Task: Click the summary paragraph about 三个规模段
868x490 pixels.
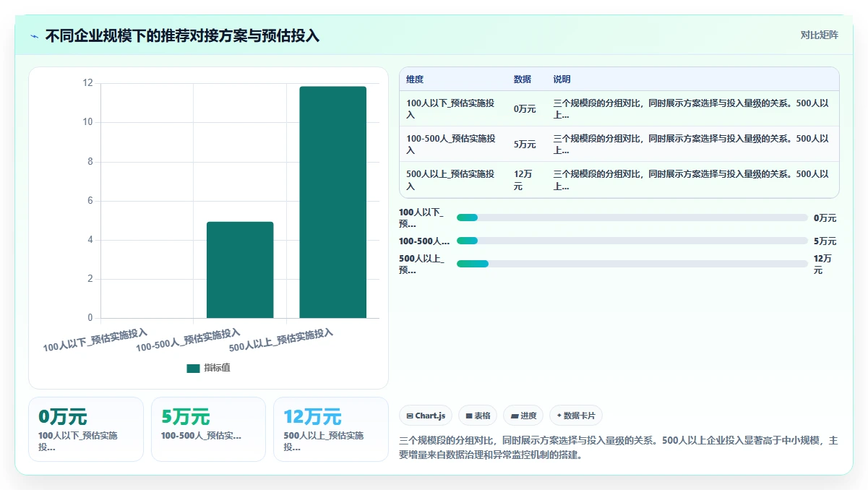Action: click(x=619, y=448)
